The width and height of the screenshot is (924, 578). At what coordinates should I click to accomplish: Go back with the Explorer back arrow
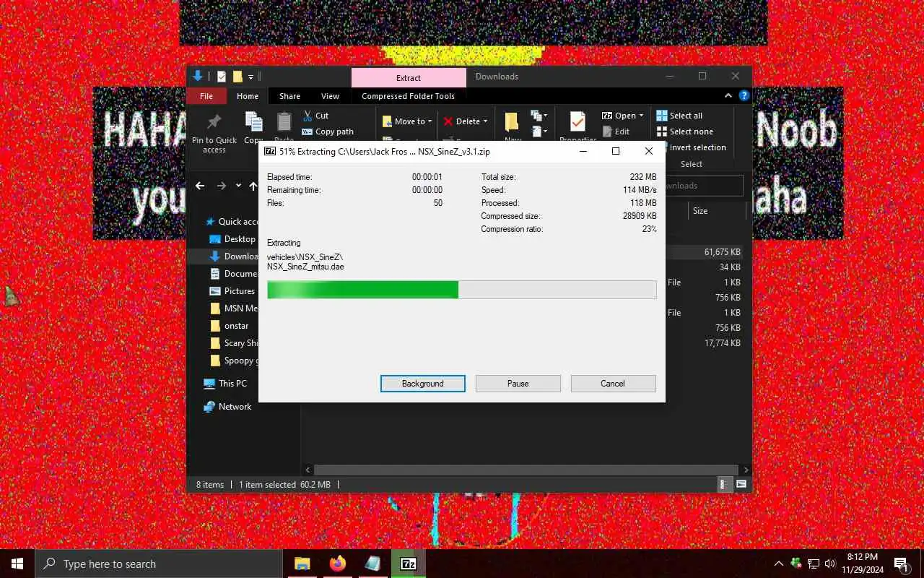[x=200, y=186]
